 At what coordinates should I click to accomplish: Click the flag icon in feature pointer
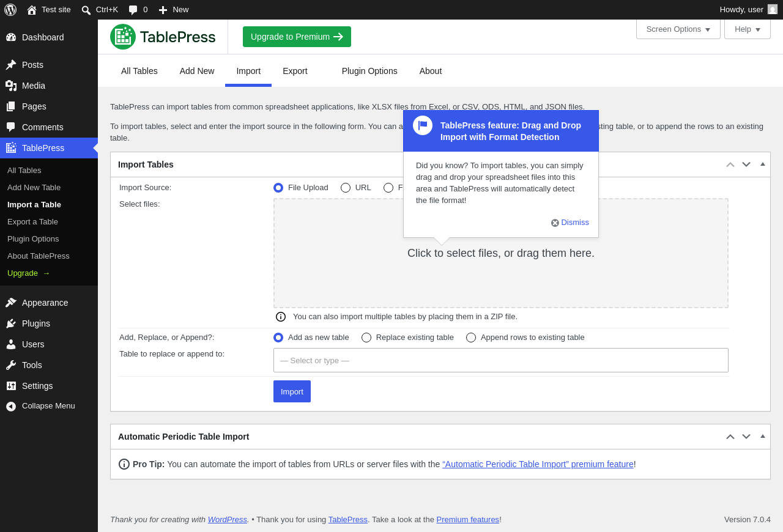click(x=423, y=125)
